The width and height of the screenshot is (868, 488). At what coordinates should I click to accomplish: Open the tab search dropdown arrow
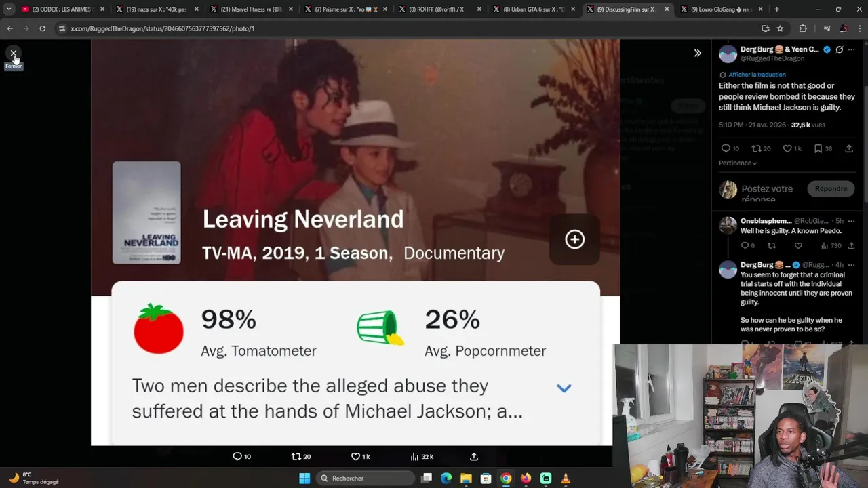pos(8,9)
